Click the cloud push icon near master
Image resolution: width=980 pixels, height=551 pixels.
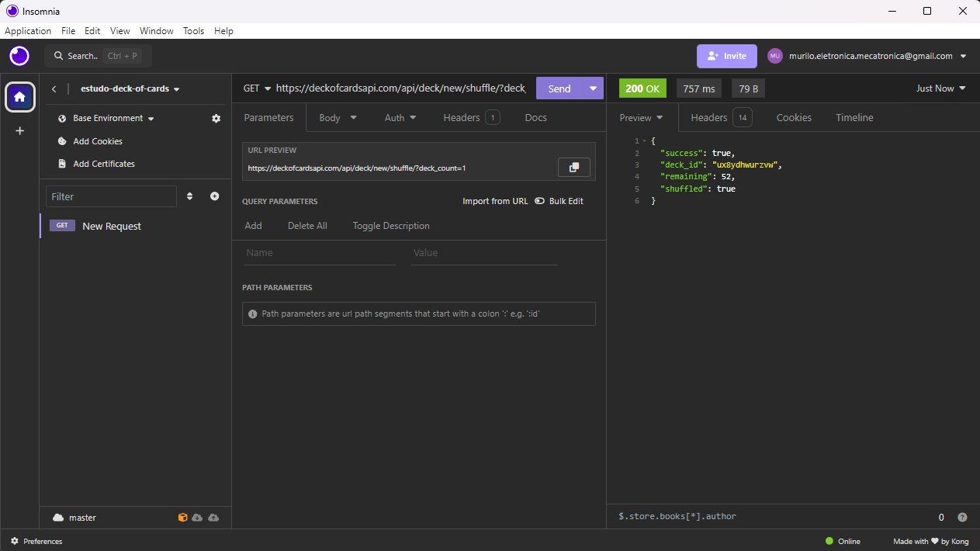click(213, 518)
